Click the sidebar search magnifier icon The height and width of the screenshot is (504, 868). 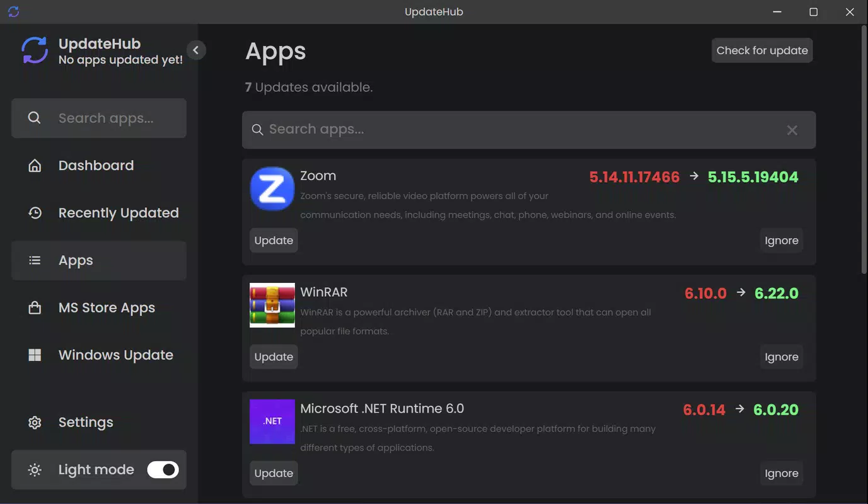(35, 118)
